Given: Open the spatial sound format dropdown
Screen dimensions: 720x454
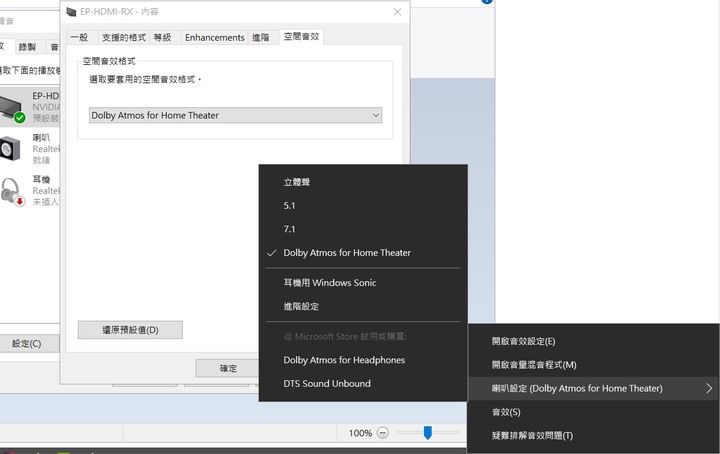Looking at the screenshot, I should click(235, 115).
